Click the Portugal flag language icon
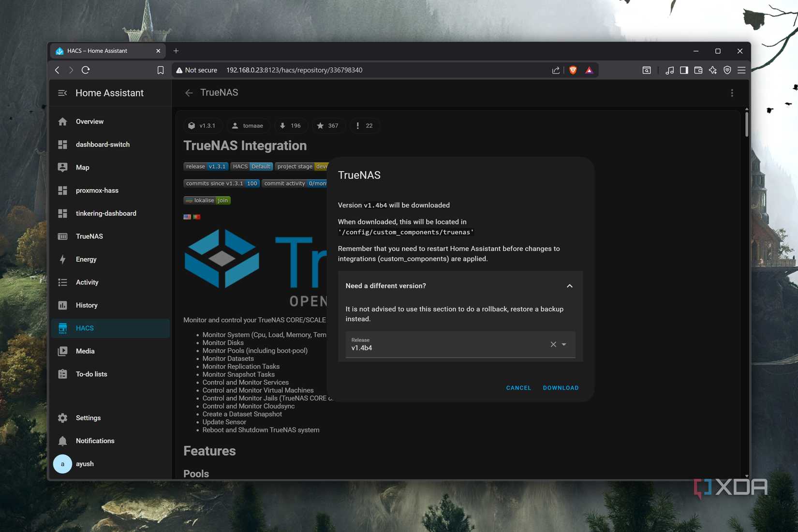The image size is (798, 532). (x=196, y=217)
